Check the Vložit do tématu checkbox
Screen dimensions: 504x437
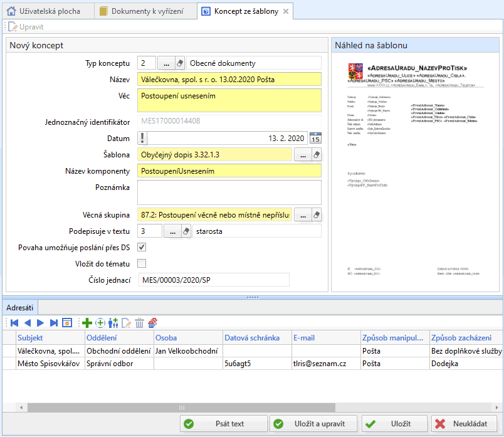click(142, 263)
